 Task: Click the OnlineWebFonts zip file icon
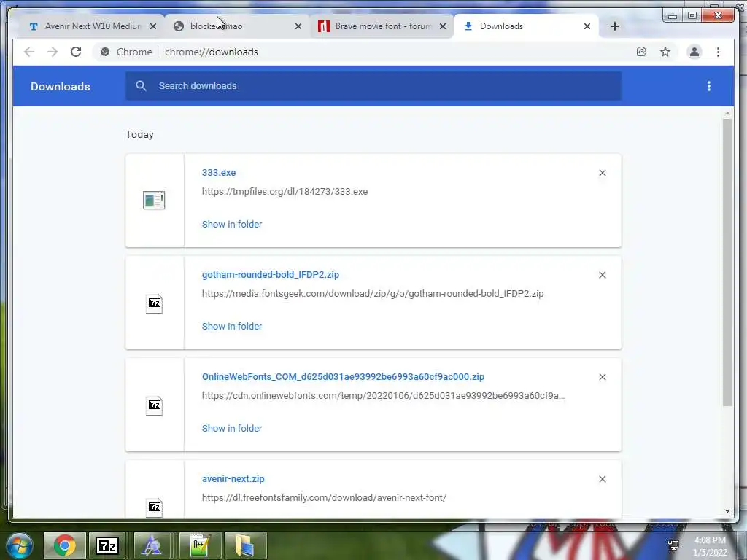(154, 405)
